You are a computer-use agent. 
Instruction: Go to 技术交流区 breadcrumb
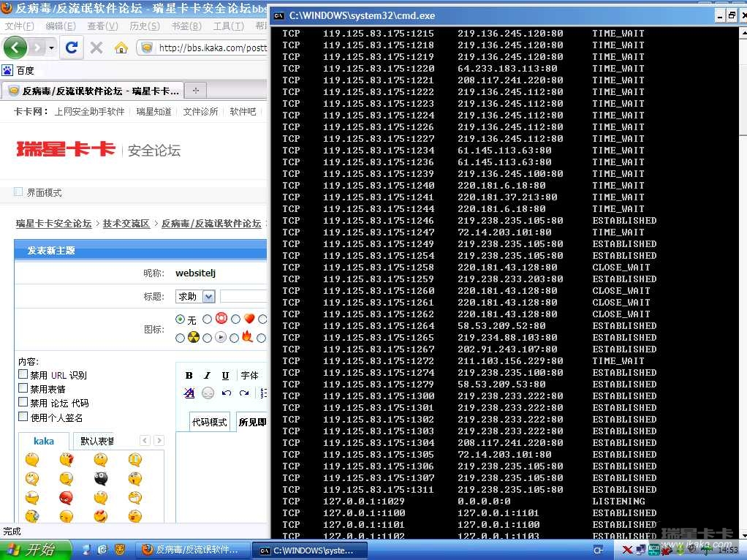(x=126, y=224)
